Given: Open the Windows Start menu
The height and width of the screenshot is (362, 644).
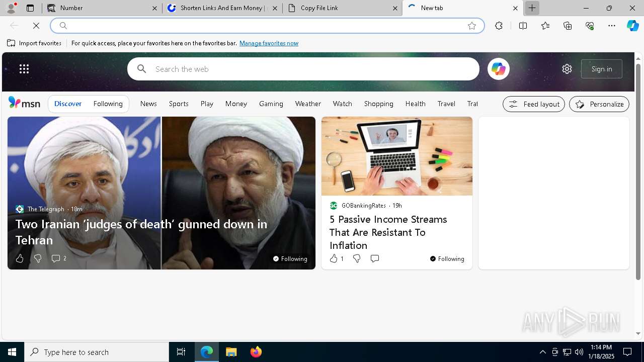Looking at the screenshot, I should pos(12,352).
